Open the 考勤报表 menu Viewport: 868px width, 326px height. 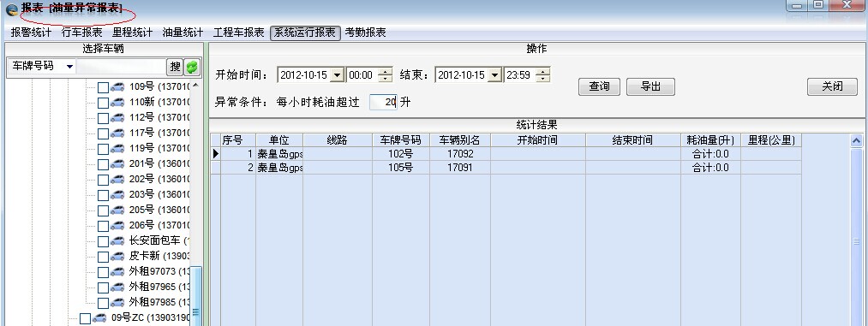[x=365, y=33]
